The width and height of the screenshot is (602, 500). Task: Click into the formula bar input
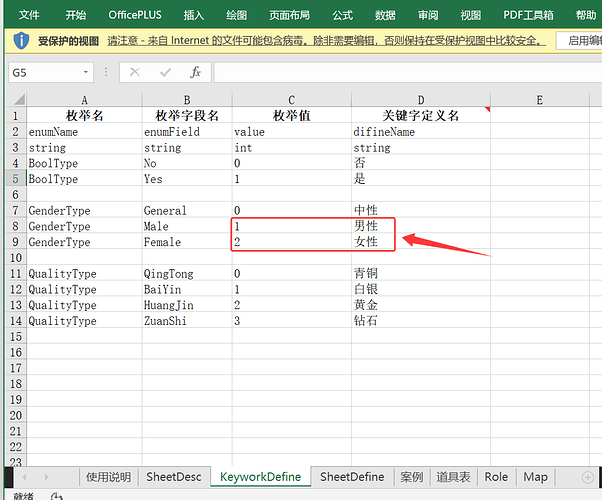tap(408, 72)
